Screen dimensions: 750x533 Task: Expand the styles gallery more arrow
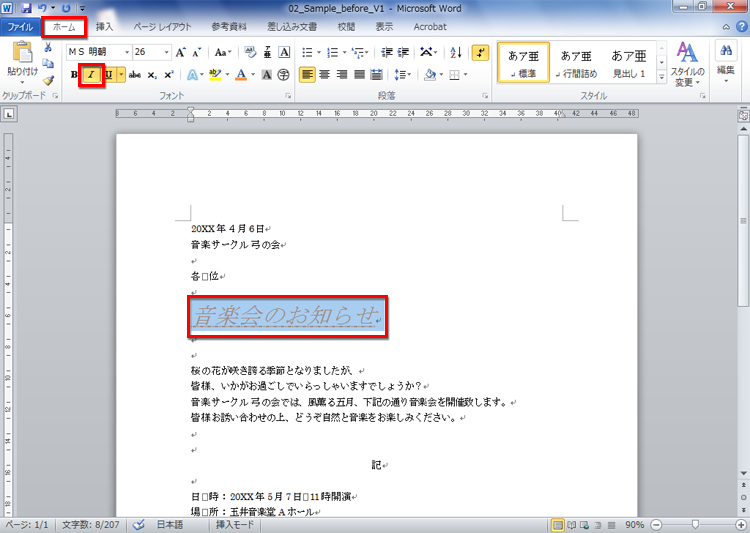click(x=662, y=77)
